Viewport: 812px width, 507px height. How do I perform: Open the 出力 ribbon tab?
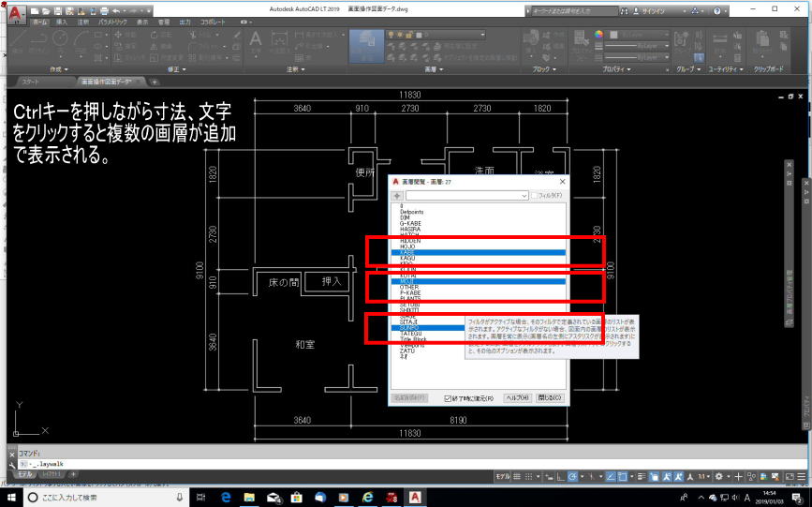coord(185,22)
